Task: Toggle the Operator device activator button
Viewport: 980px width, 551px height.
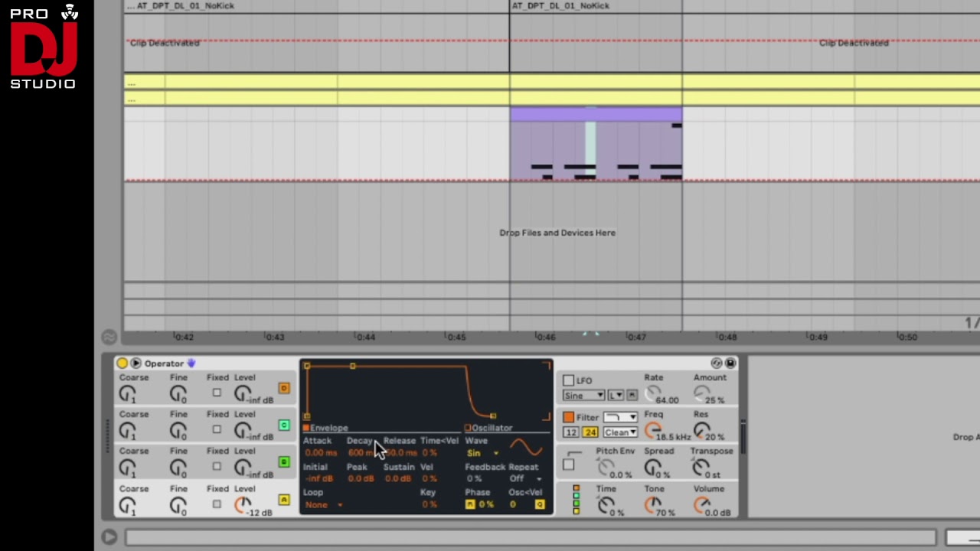Action: coord(122,364)
